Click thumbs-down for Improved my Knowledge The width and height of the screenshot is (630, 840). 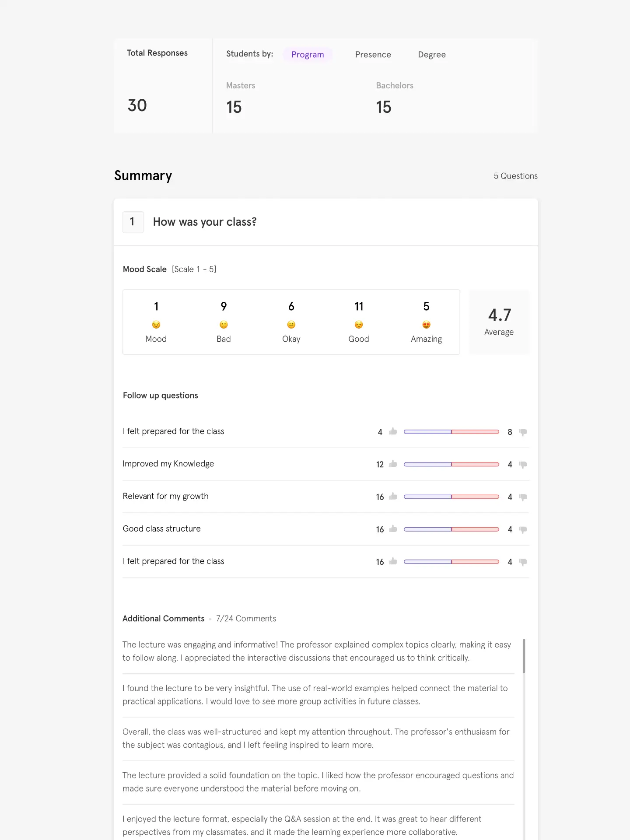click(x=523, y=465)
